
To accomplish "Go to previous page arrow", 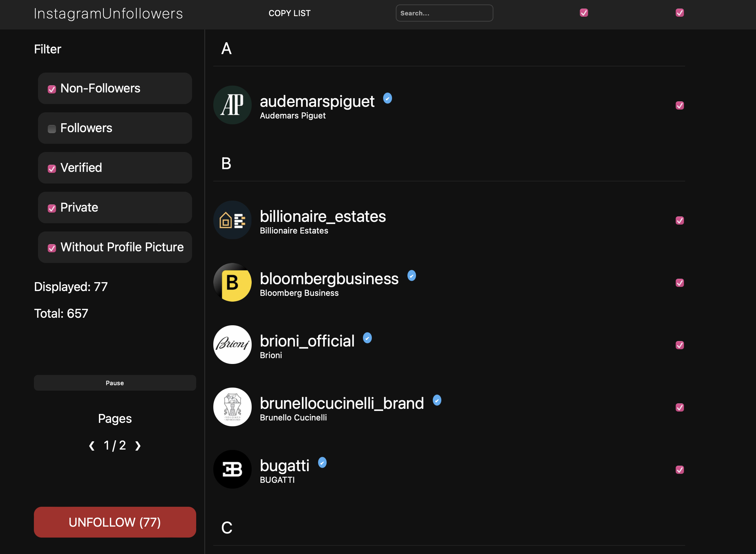I will tap(91, 446).
